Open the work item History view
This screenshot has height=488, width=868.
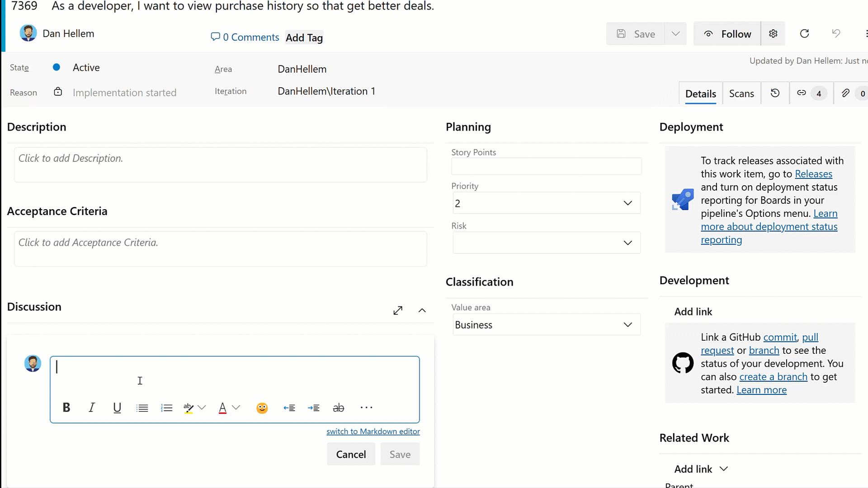coord(775,93)
